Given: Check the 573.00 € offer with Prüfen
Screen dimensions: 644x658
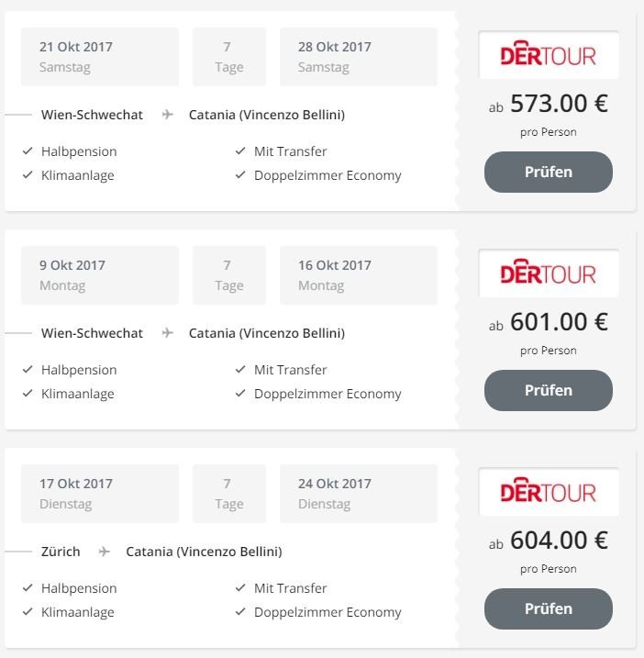Looking at the screenshot, I should point(549,172).
